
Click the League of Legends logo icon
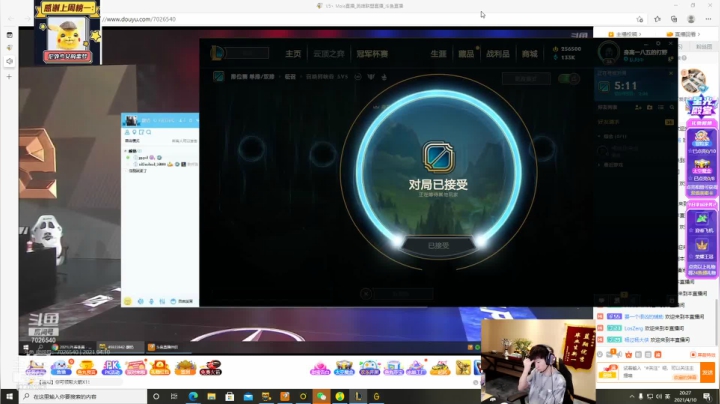pos(217,53)
